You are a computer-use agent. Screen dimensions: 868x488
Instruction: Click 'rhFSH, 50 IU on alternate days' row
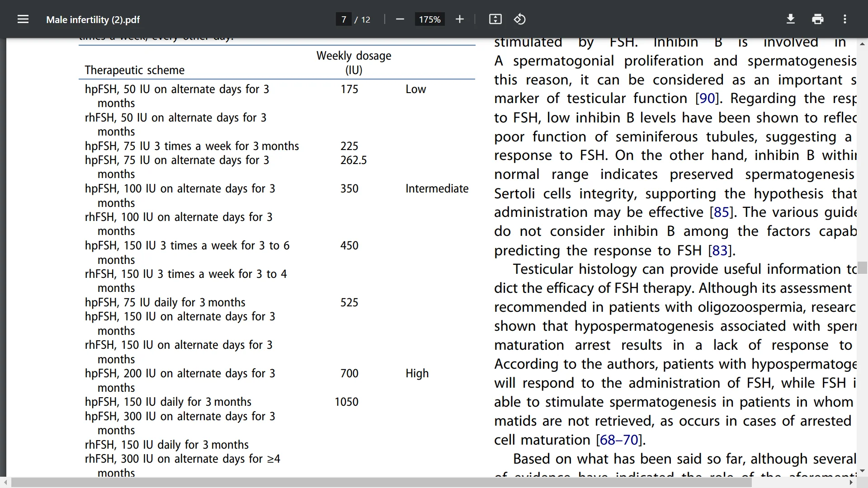176,125
